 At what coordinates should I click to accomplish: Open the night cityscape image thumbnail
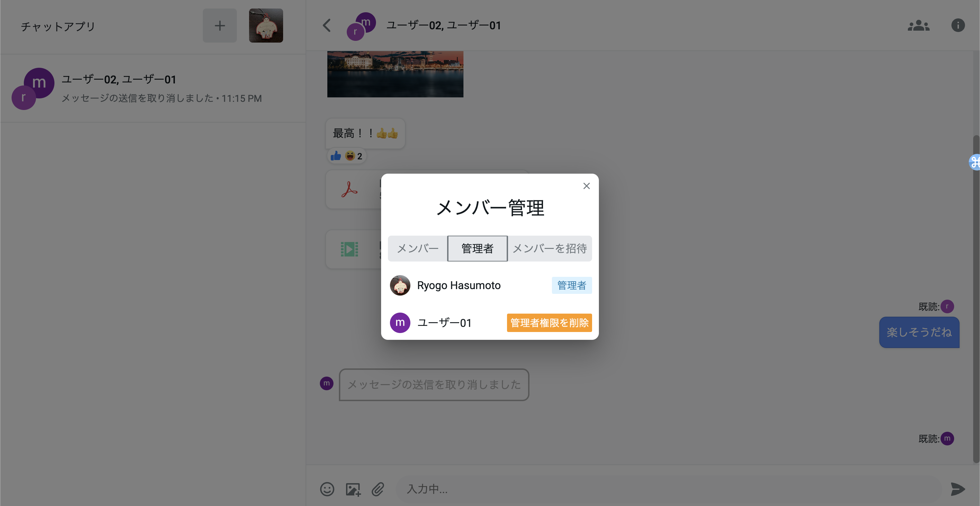click(x=395, y=74)
